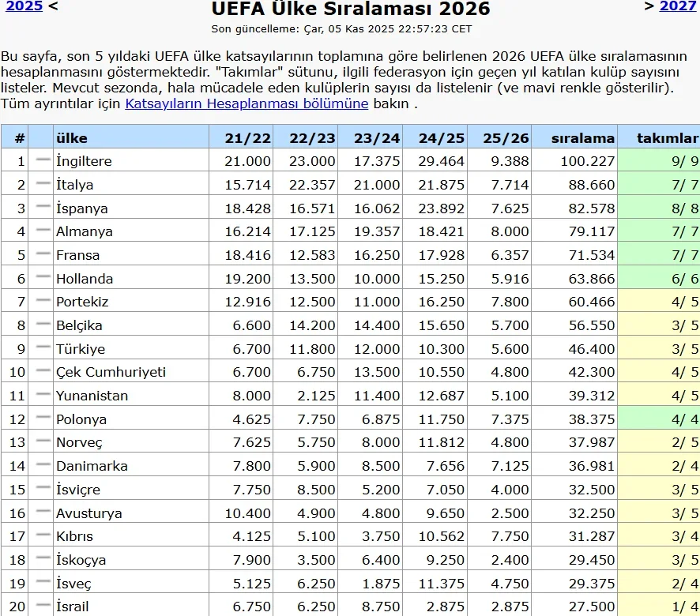The height and width of the screenshot is (616, 700).
Task: Click the dash indicator next to İsrail
Action: [x=43, y=605]
